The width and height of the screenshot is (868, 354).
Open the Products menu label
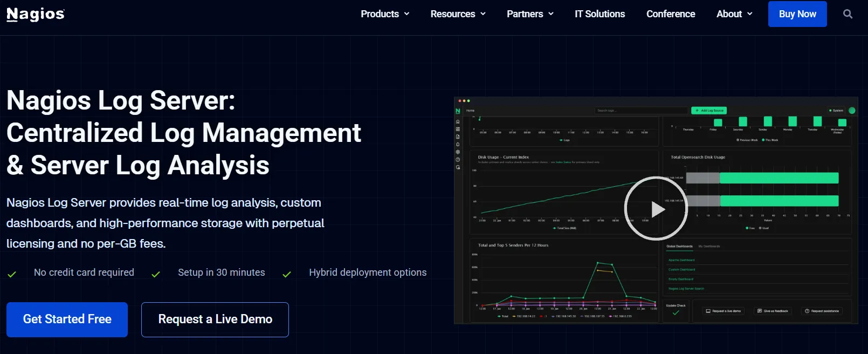(380, 14)
